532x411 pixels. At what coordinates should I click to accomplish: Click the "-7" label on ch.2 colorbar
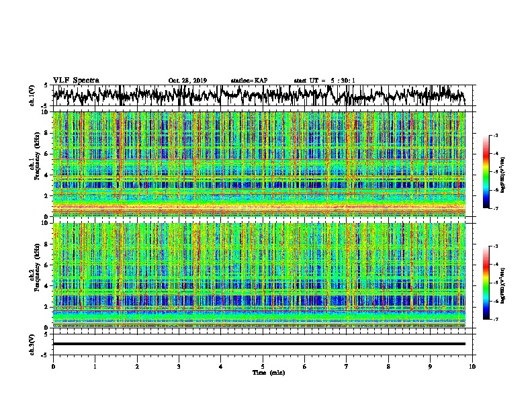coord(495,319)
